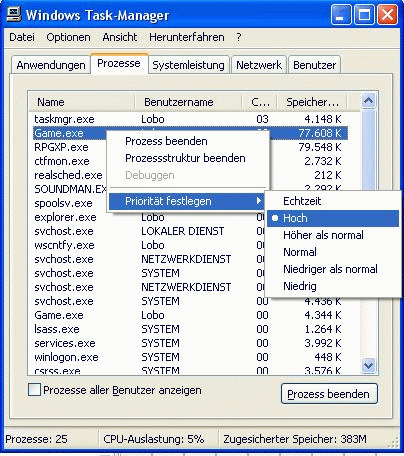Select the winlogon.exe process
The width and height of the screenshot is (404, 456).
tap(66, 357)
